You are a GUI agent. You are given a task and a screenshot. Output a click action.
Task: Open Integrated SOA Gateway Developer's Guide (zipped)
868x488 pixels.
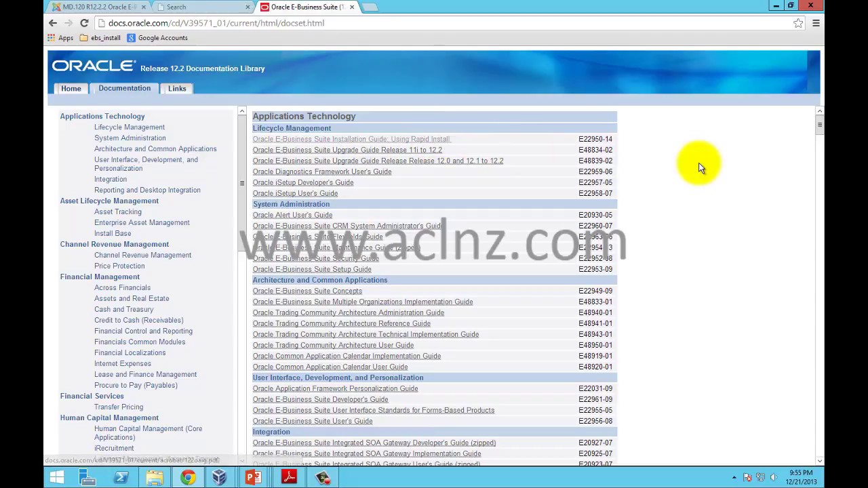tap(374, 443)
